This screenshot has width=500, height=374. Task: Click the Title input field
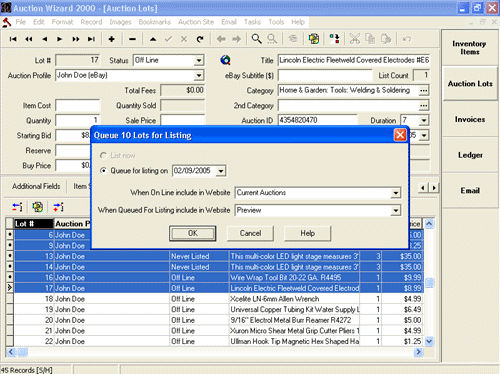point(354,60)
